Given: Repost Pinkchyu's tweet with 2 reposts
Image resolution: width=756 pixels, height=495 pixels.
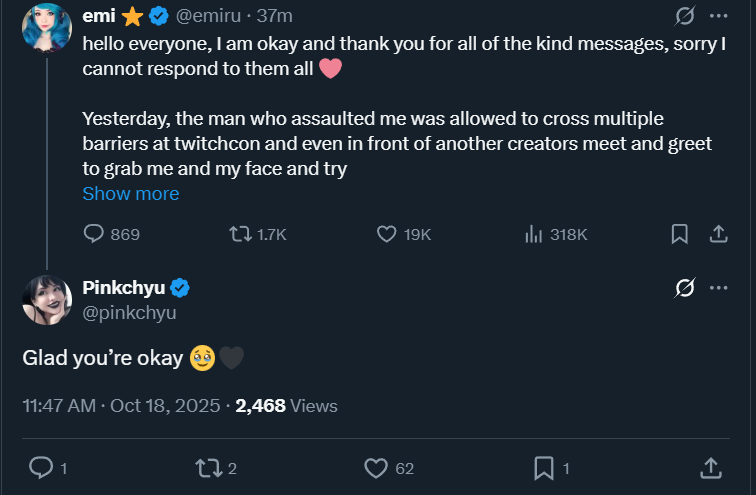Looking at the screenshot, I should pos(207,467).
